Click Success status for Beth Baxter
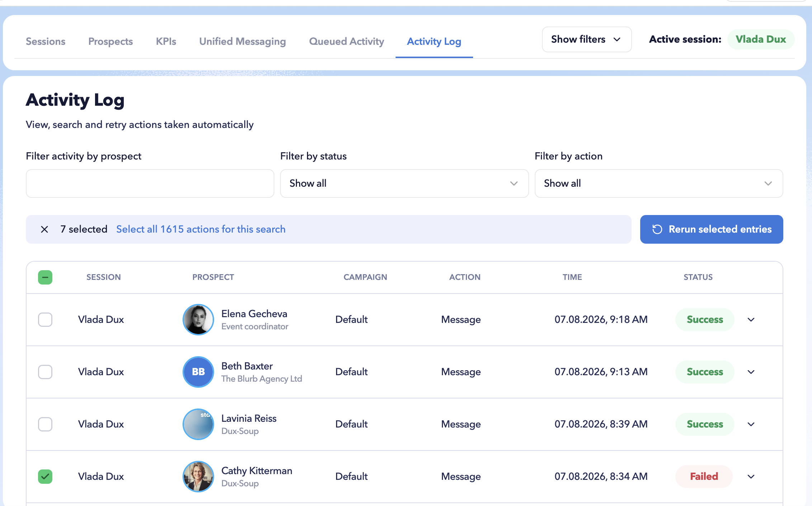812x506 pixels. click(x=705, y=372)
